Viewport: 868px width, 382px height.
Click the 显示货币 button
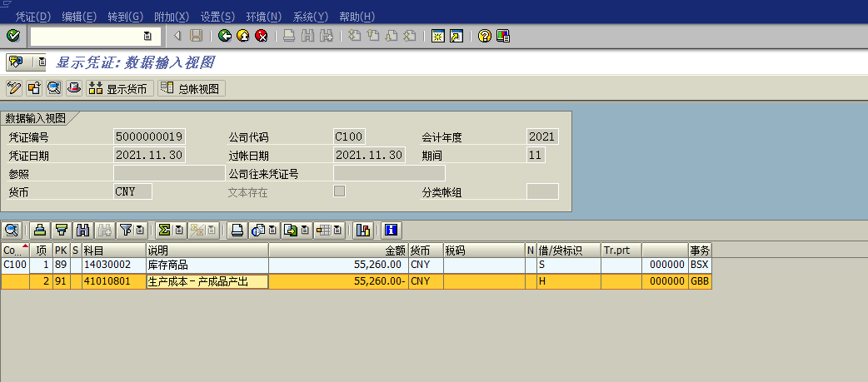pos(120,88)
